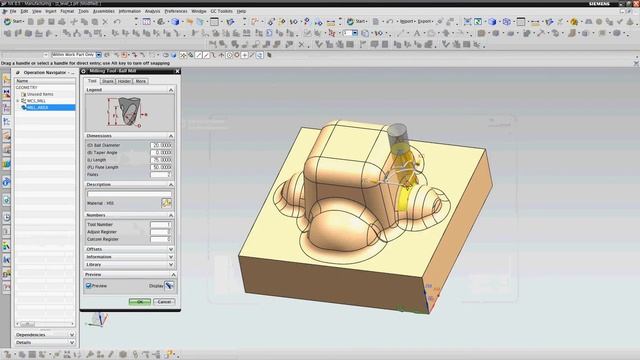The height and width of the screenshot is (360, 640).
Task: Collapse the Preview section
Action: pyautogui.click(x=173, y=275)
